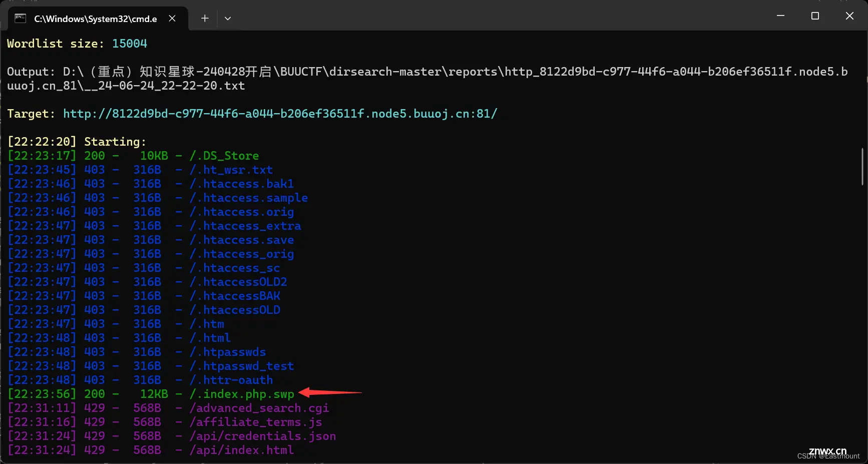
Task: Click the wordlist size value 15004
Action: [x=130, y=44]
